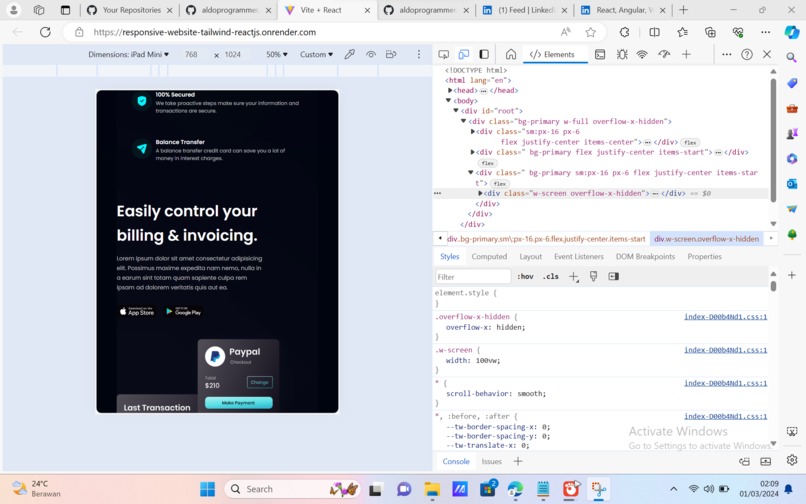Expand the w-screen overflow-x-hidden div node
The height and width of the screenshot is (504, 806).
tap(480, 193)
